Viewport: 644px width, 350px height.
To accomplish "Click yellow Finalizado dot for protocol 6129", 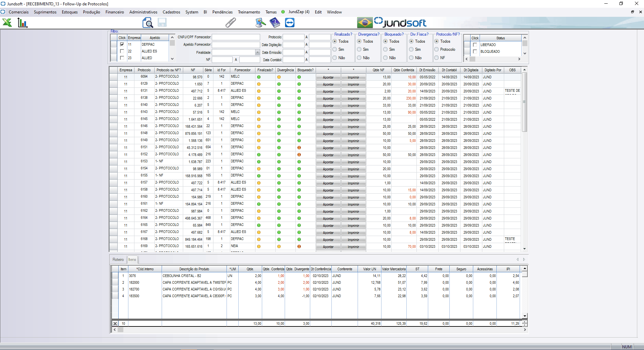I will point(259,84).
